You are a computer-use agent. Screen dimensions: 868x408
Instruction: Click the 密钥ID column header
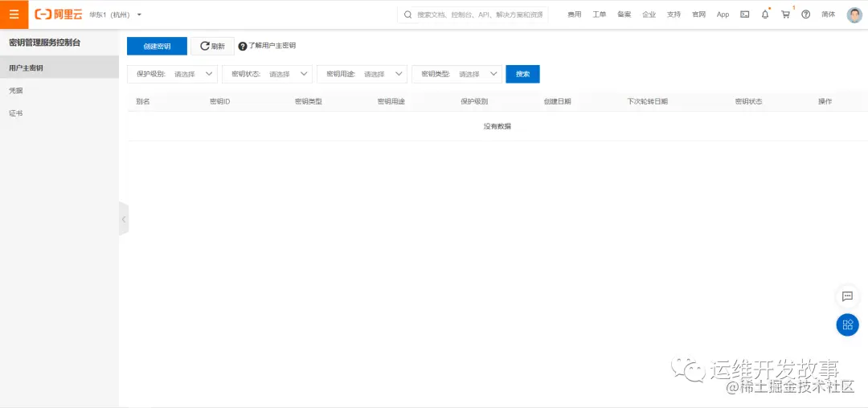coord(219,102)
